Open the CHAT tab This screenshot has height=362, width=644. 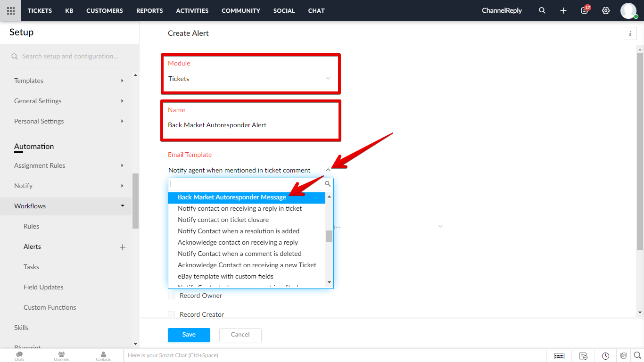point(316,10)
